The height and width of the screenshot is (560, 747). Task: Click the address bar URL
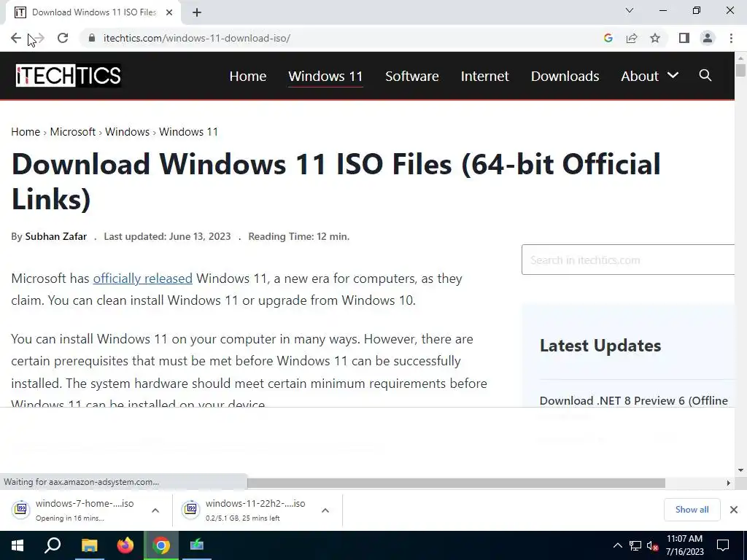[197, 38]
